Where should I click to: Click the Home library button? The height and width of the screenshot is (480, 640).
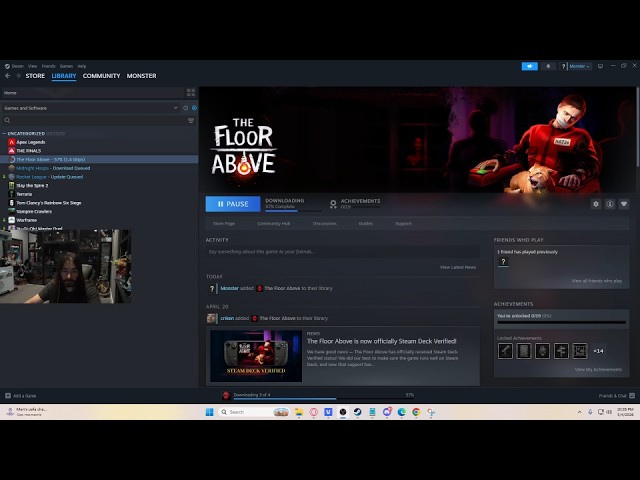click(x=92, y=93)
